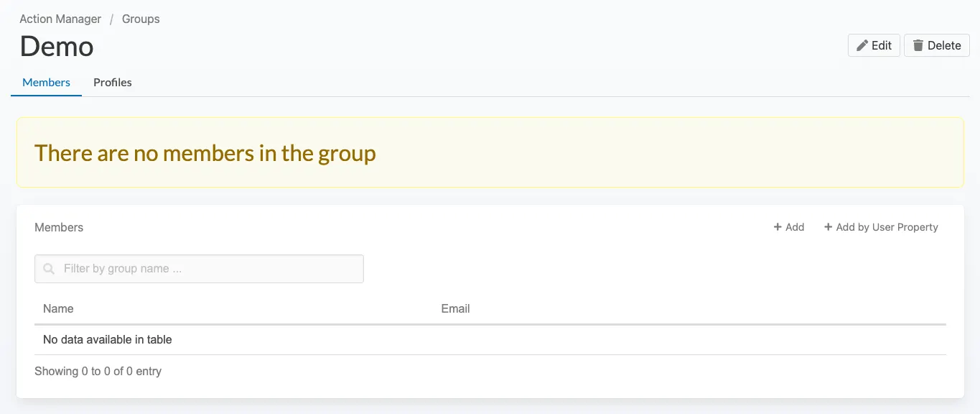The image size is (980, 414).
Task: Sort by the Name column header
Action: [58, 308]
